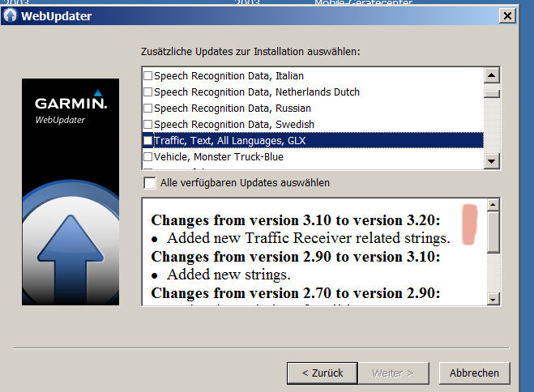
Task: Click the update list scrollbar thumb
Action: 491,94
